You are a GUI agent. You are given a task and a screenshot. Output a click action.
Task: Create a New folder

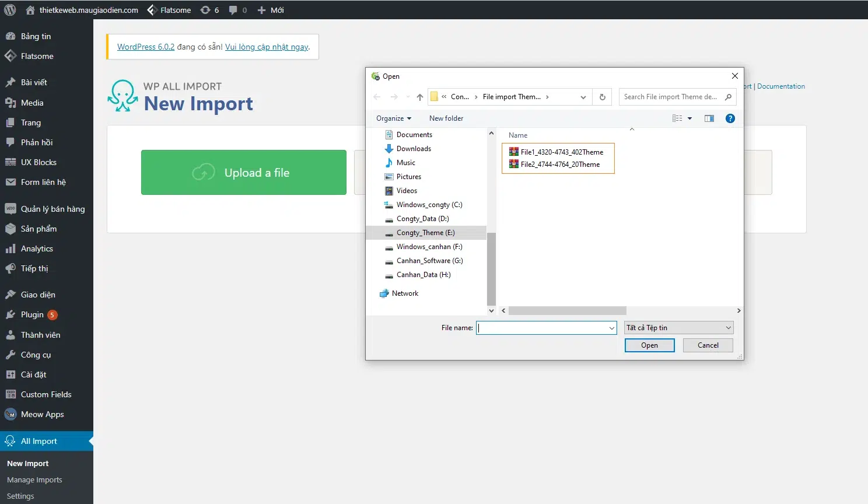[446, 118]
